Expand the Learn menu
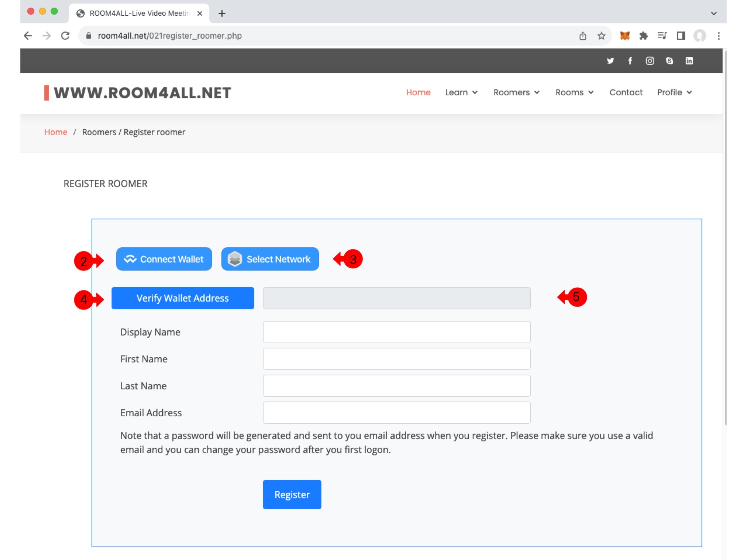 (x=461, y=92)
